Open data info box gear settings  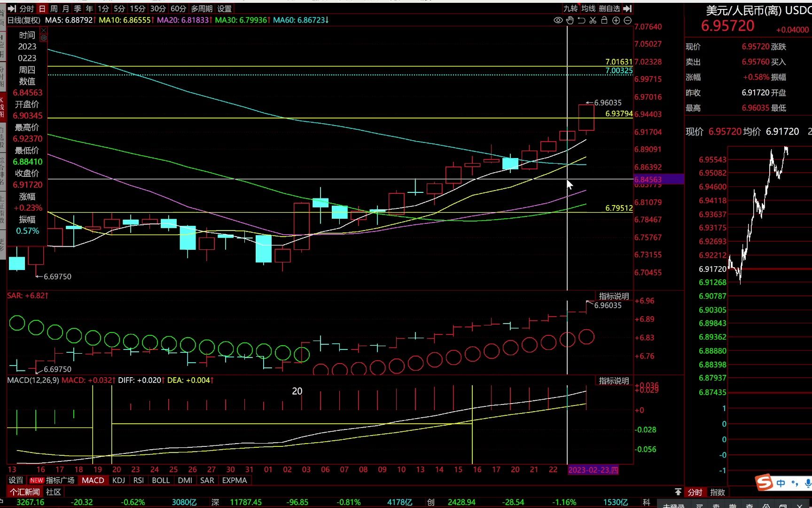(x=43, y=38)
